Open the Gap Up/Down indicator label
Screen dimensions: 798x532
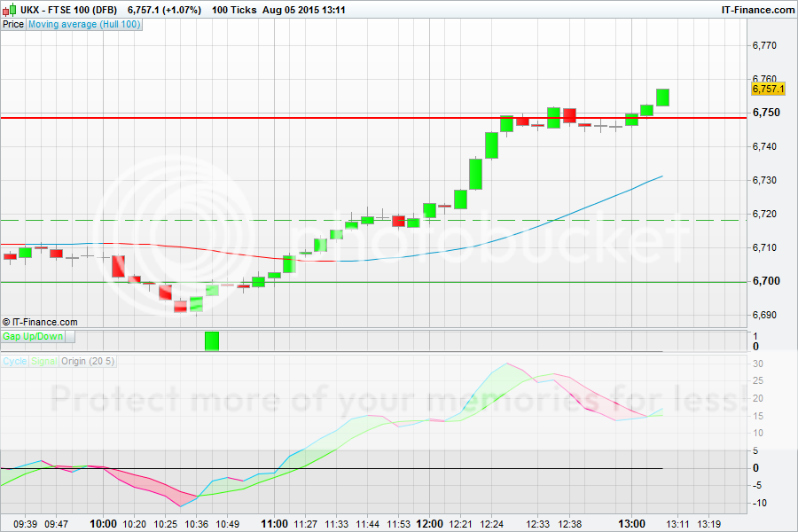click(33, 337)
